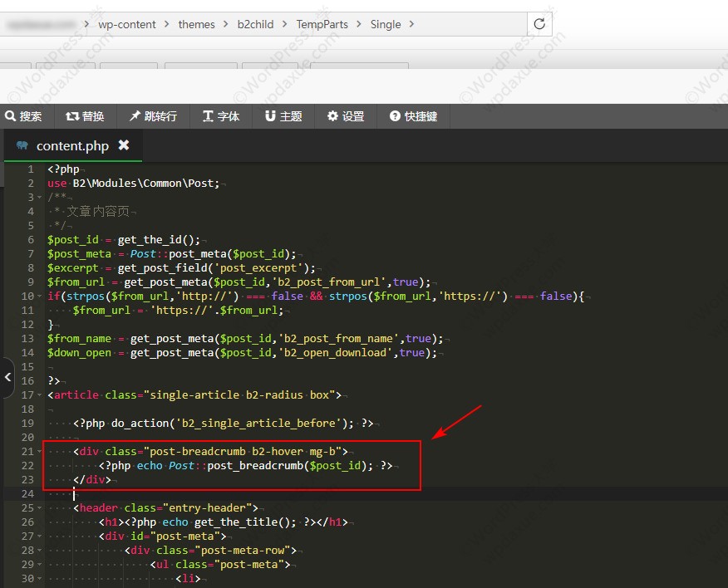Click the chevron after TempParts in path
The width and height of the screenshot is (728, 588).
point(359,24)
